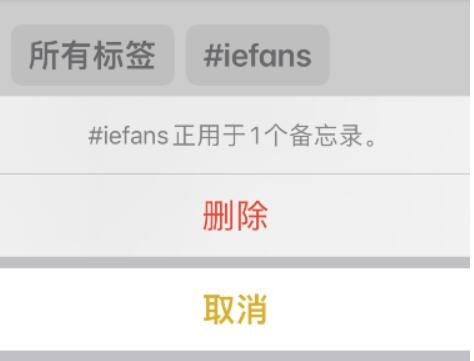This screenshot has width=474, height=361.
Task: Choose 删除 in the action sheet
Action: click(235, 216)
